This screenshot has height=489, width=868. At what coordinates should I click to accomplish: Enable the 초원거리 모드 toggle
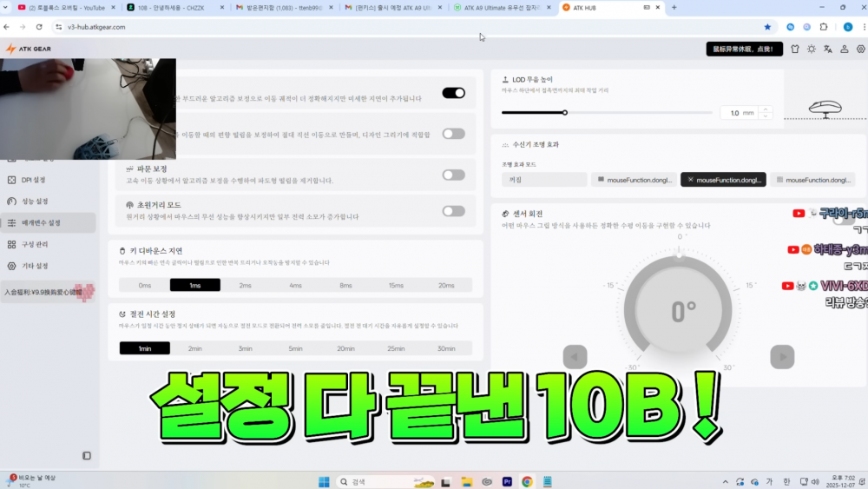click(x=453, y=210)
